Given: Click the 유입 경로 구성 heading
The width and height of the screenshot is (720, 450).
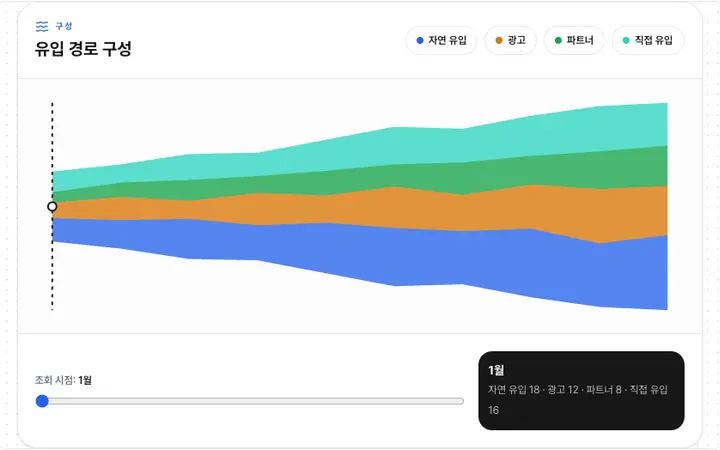Looking at the screenshot, I should click(x=83, y=49).
